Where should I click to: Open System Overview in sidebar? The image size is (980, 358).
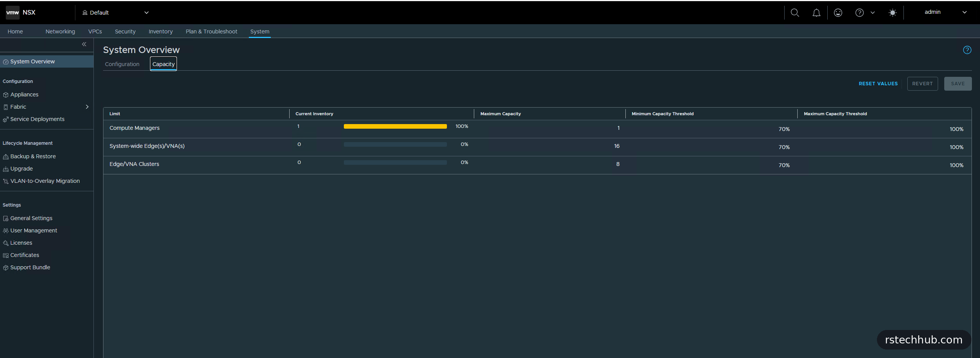click(47, 61)
